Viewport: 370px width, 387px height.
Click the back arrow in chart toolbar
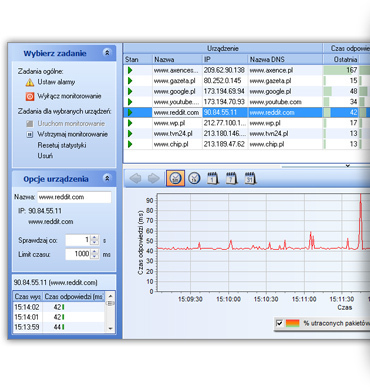pos(135,178)
